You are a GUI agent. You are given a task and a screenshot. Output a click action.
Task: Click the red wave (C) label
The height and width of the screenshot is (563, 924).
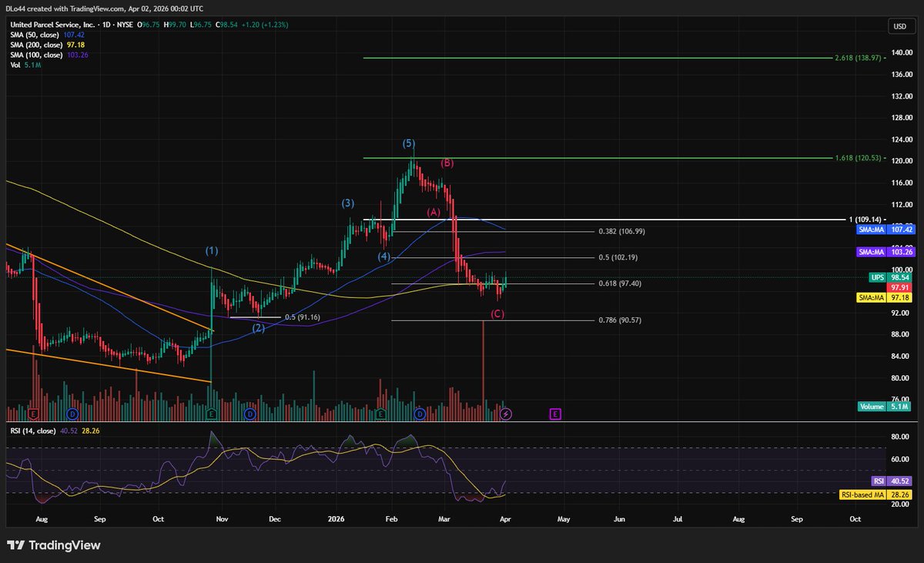497,313
